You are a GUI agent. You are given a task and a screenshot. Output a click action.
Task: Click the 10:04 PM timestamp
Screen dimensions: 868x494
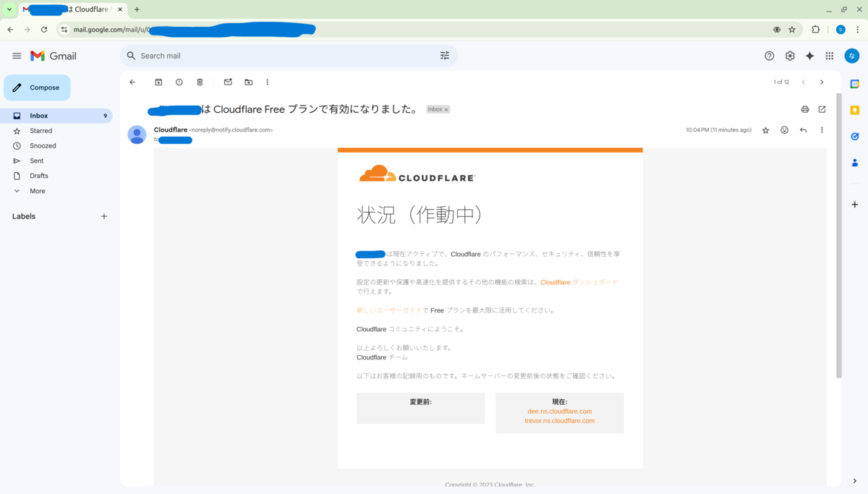[x=718, y=130]
